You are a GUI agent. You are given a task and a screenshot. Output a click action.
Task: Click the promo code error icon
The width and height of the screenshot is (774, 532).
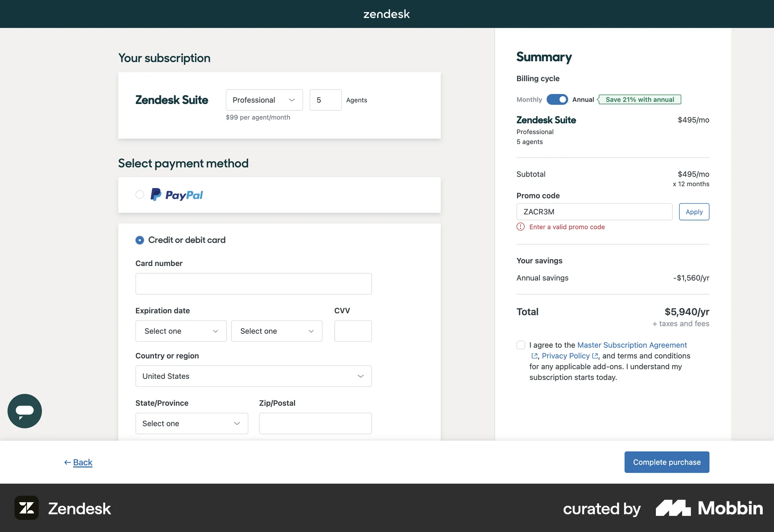tap(520, 227)
